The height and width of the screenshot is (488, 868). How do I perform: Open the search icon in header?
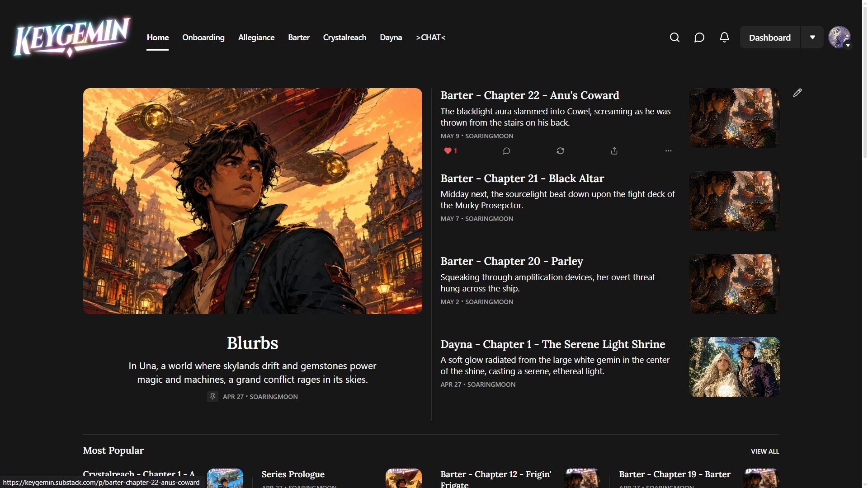(x=675, y=38)
